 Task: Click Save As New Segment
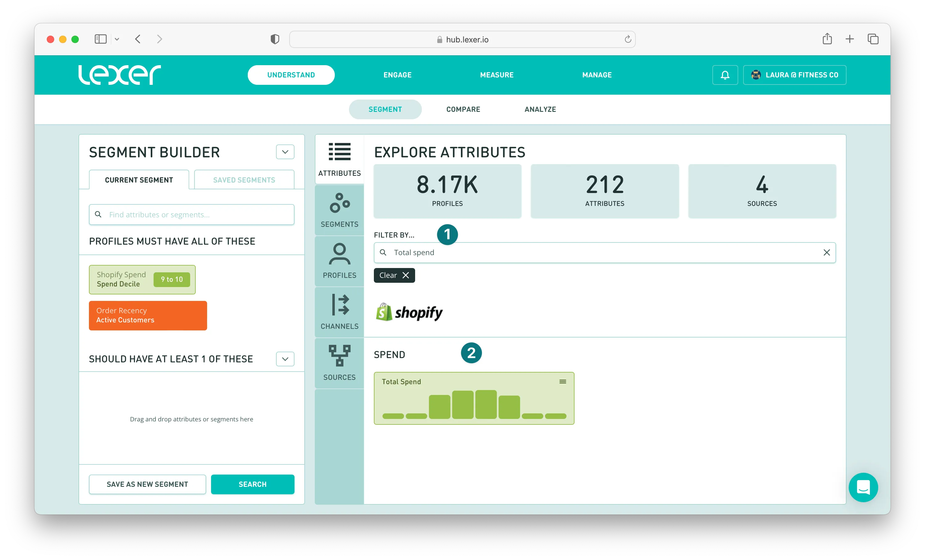[147, 484]
